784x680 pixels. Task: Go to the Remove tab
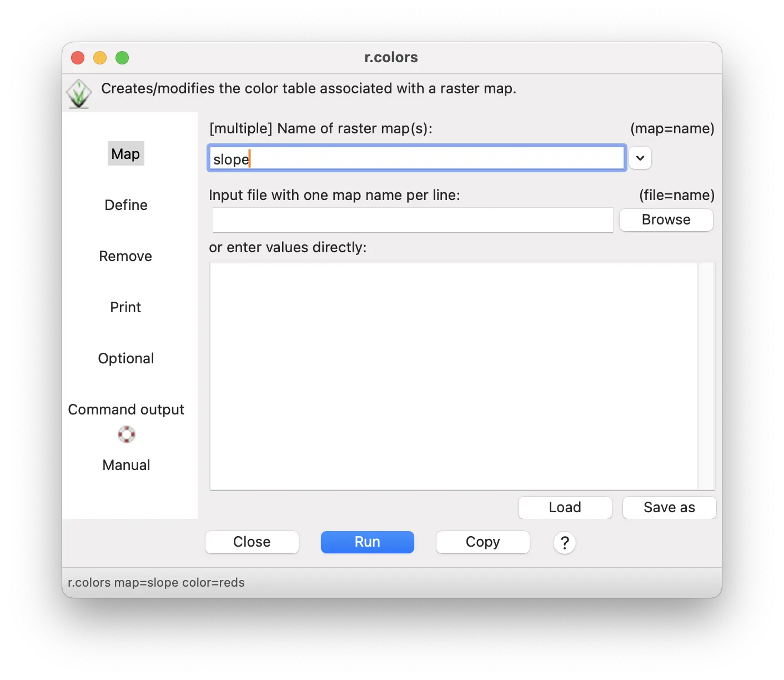coord(125,256)
